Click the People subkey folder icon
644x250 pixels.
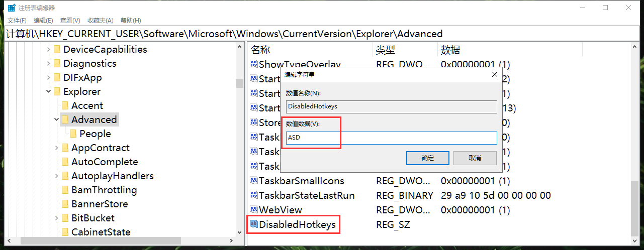[x=73, y=134]
